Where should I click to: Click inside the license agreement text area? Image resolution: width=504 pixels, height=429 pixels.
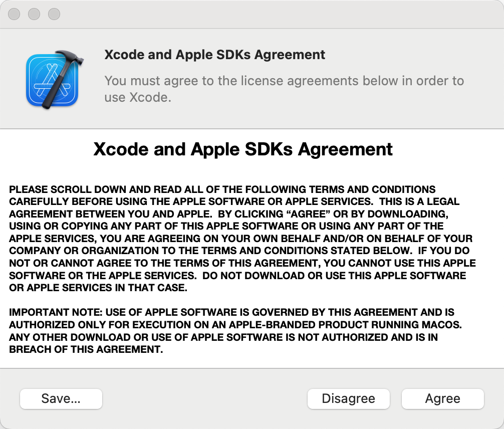click(250, 251)
